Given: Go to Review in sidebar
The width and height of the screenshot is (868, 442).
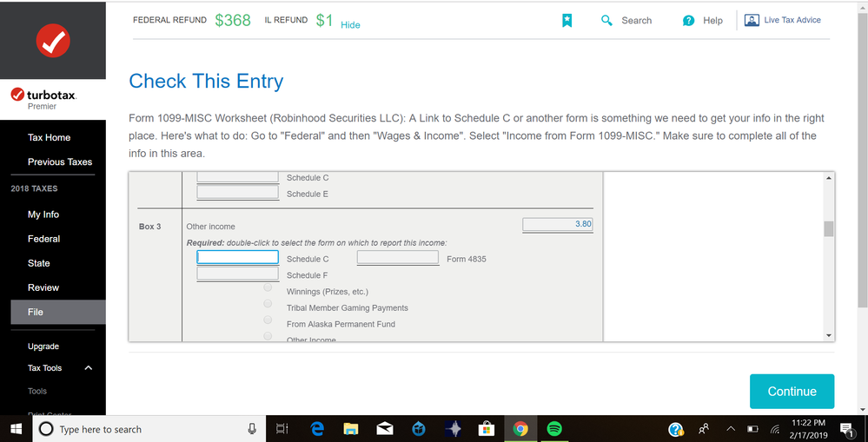Looking at the screenshot, I should [x=43, y=287].
